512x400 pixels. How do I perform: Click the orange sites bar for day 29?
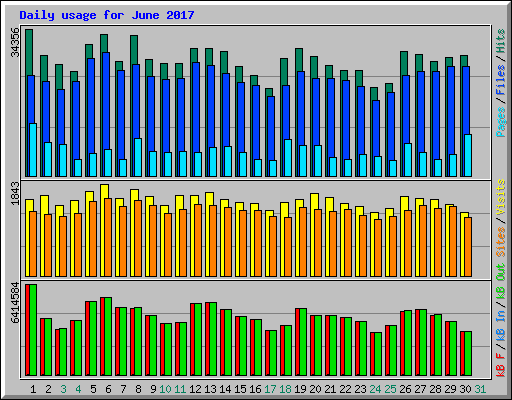[x=453, y=241]
